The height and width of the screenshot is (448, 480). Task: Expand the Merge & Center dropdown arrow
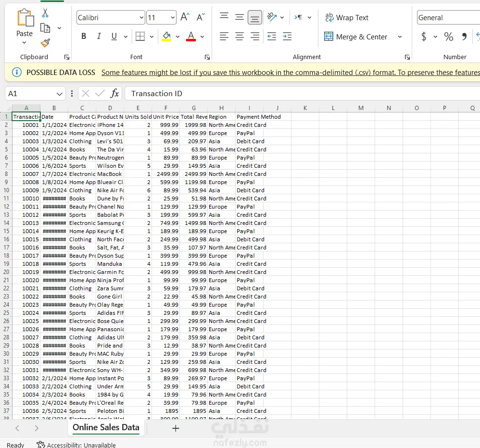pyautogui.click(x=400, y=37)
